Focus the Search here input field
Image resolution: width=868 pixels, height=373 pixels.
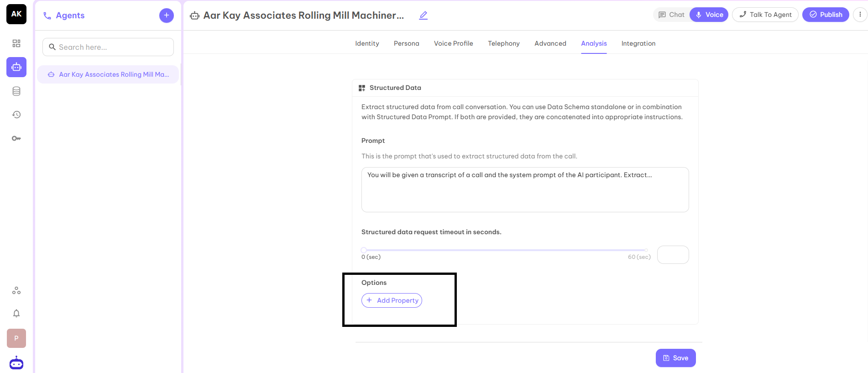(x=108, y=47)
